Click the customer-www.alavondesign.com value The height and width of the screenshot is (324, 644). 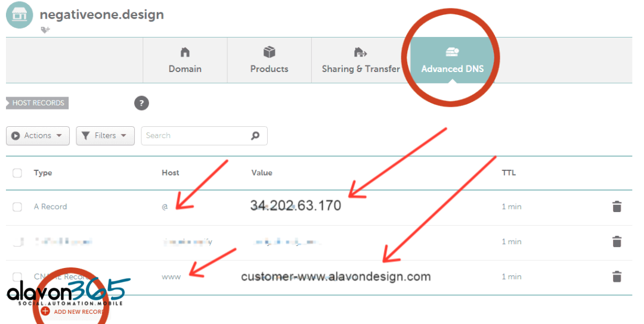336,277
